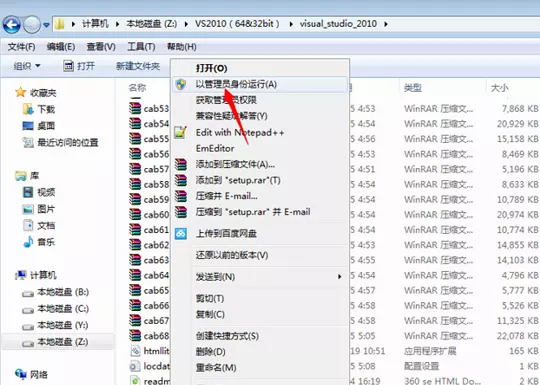The image size is (540, 385).
Task: Open the 文件(F) menu
Action: pyautogui.click(x=21, y=46)
